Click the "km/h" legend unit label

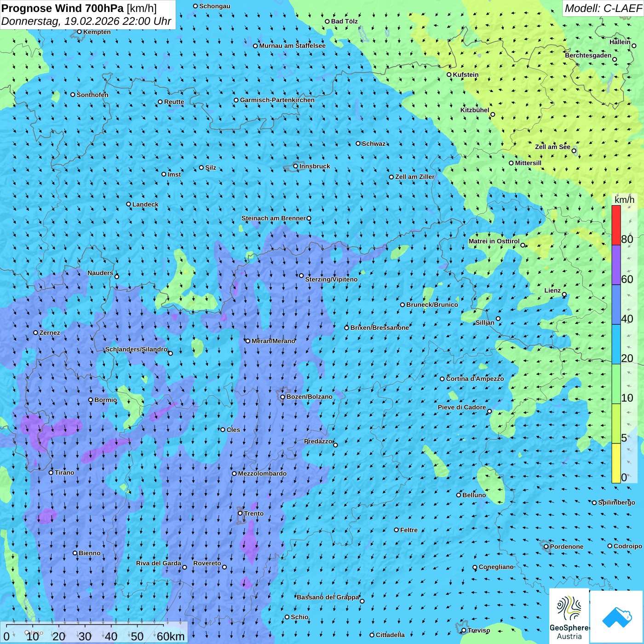624,200
